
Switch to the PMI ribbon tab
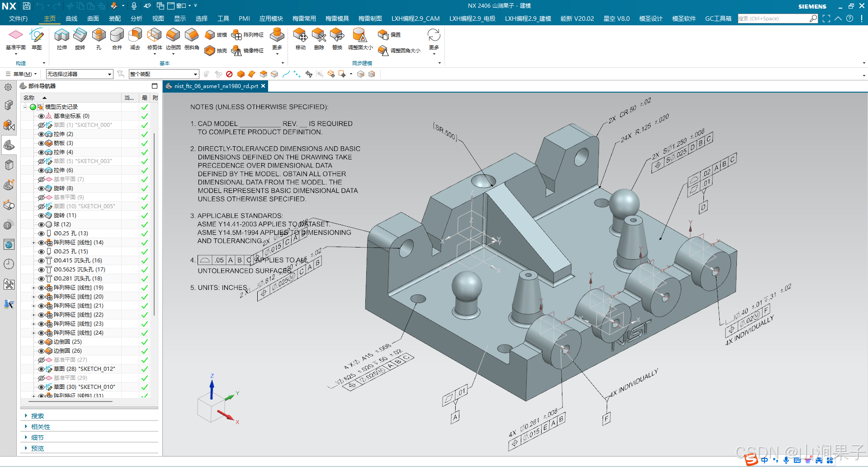tap(244, 19)
